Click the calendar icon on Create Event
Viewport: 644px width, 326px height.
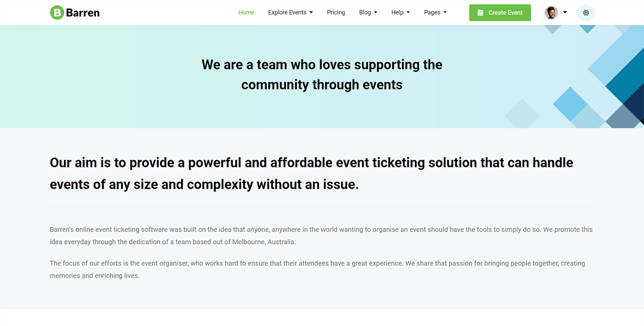[x=480, y=13]
